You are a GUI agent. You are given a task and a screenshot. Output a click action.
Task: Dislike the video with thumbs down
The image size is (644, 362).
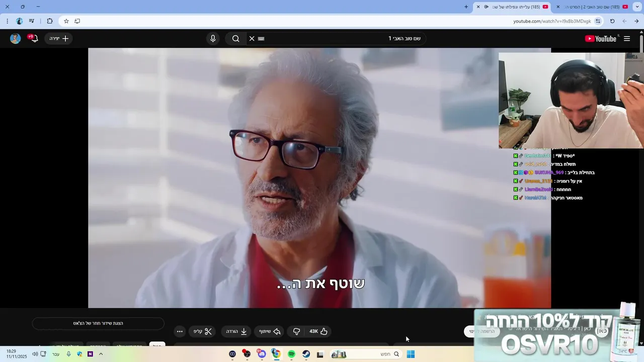[x=296, y=331]
